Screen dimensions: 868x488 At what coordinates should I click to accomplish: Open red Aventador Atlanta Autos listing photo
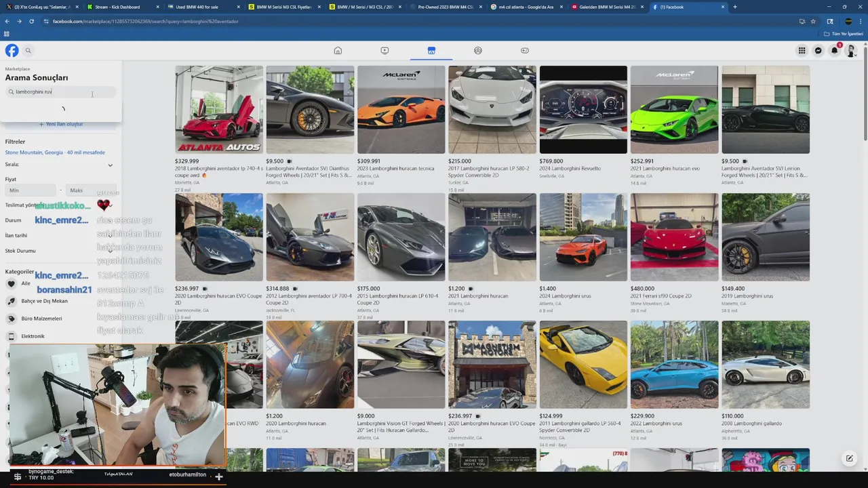point(219,110)
